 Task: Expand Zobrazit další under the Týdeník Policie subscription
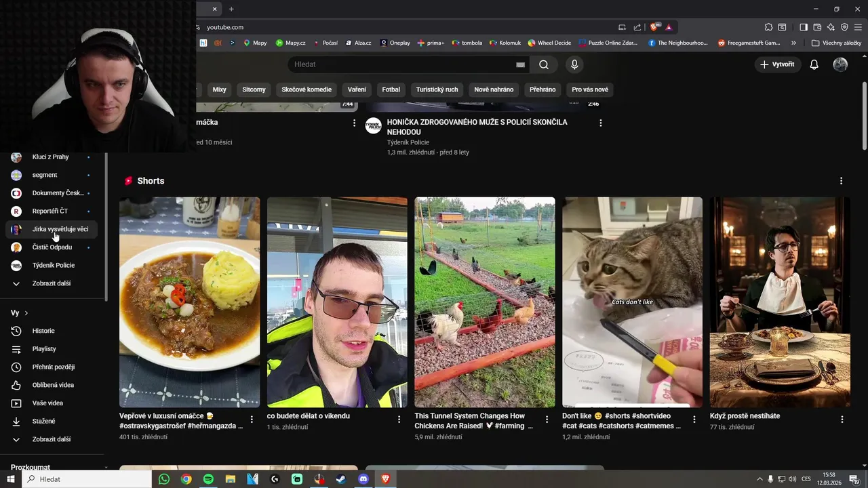pos(53,283)
